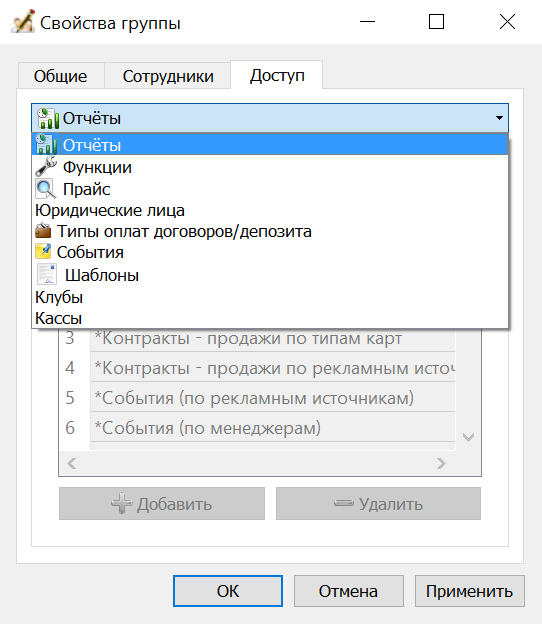
Task: Choose Прайс from the dropdown list
Action: pyautogui.click(x=270, y=189)
